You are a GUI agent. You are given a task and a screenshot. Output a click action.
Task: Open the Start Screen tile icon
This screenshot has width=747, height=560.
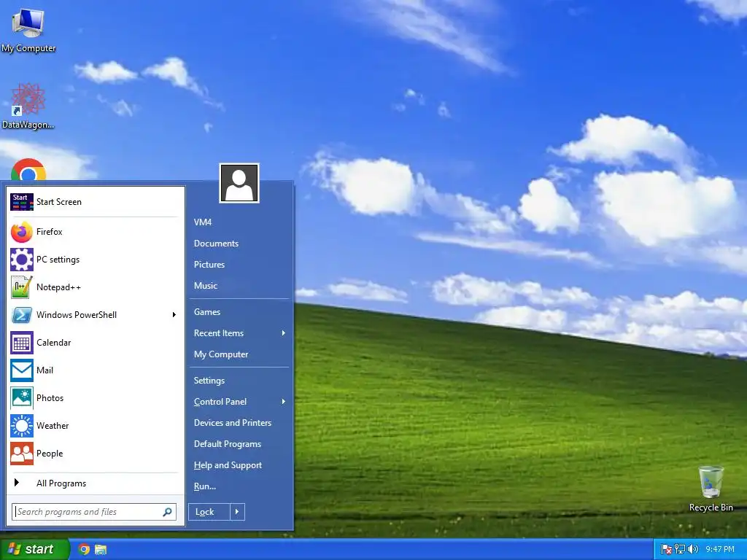22,202
